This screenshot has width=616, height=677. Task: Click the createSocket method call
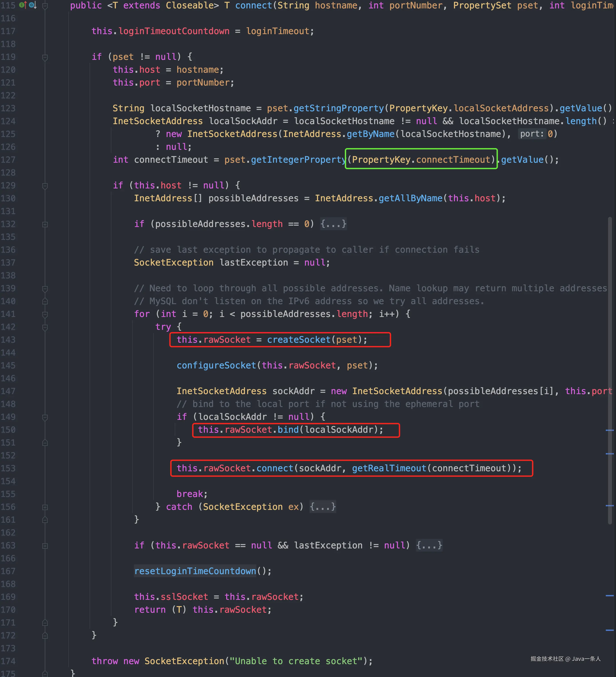click(299, 340)
